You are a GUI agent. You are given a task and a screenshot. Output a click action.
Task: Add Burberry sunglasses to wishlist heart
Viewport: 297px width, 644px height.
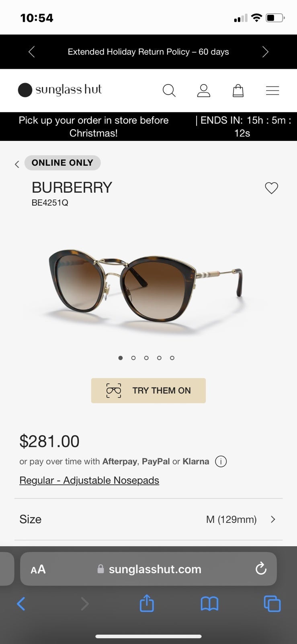(x=272, y=188)
